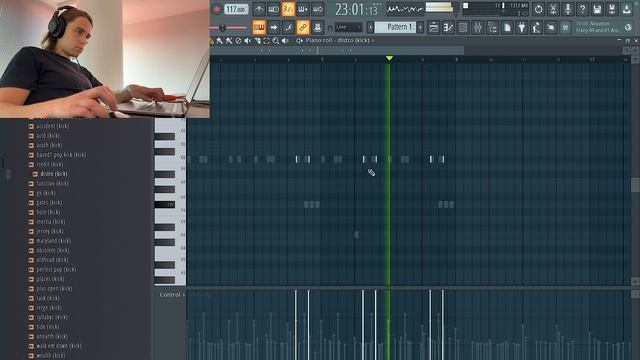Select the Slice tool in piano roll toolbar
Screen dimensions: 640x360
(x=257, y=40)
